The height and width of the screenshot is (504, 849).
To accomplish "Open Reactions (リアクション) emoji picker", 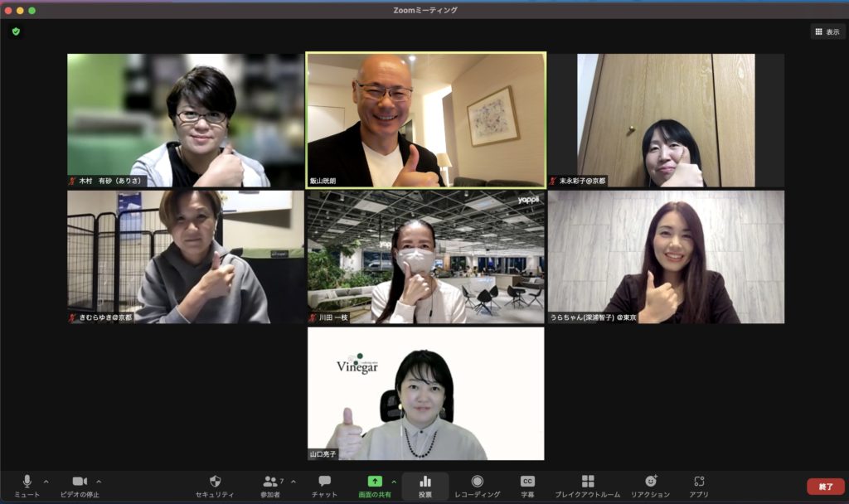I will (650, 485).
